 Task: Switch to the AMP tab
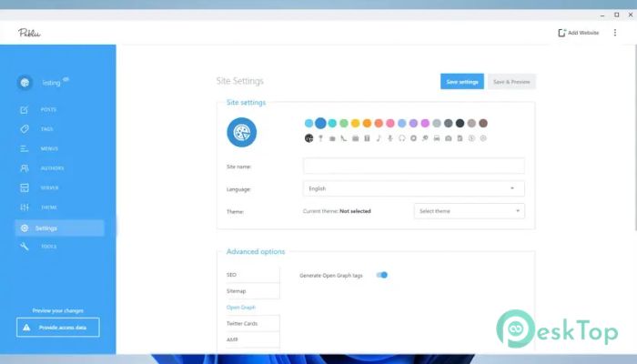253,339
